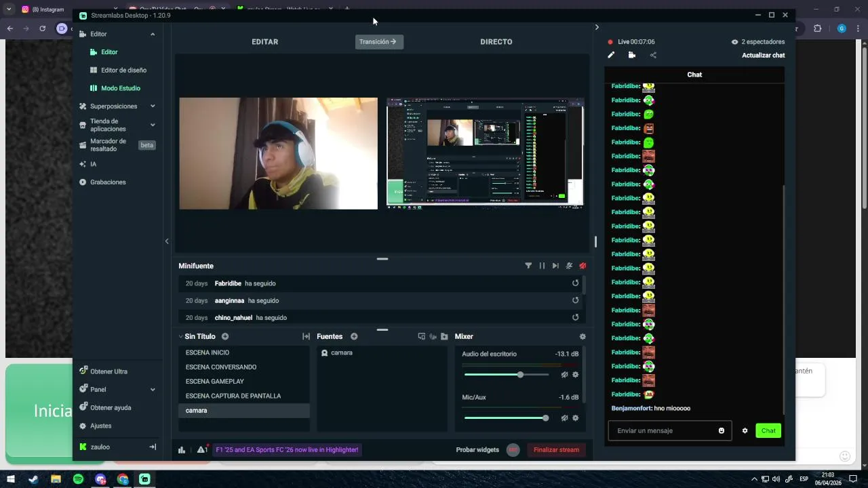This screenshot has width=868, height=488.
Task: Filter Minifuente events with funnel icon
Action: (x=528, y=266)
